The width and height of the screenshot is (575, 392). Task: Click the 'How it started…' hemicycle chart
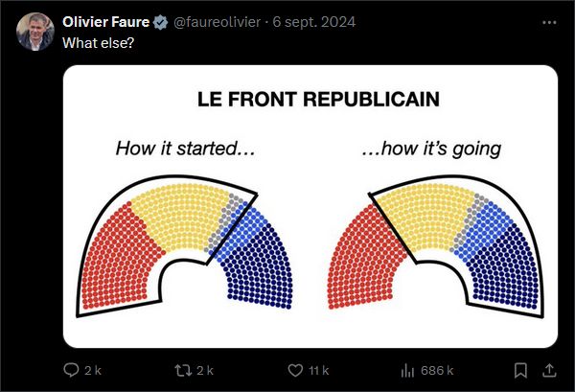[184, 245]
